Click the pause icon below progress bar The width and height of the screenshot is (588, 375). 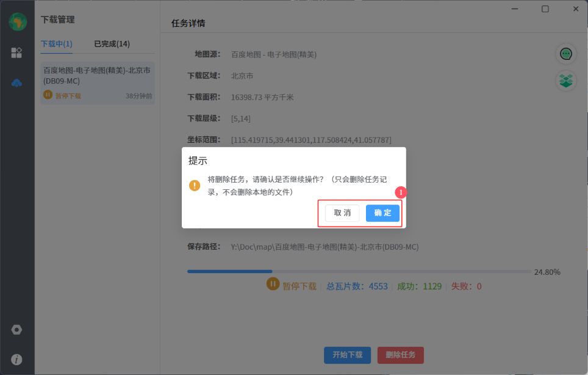click(x=273, y=285)
